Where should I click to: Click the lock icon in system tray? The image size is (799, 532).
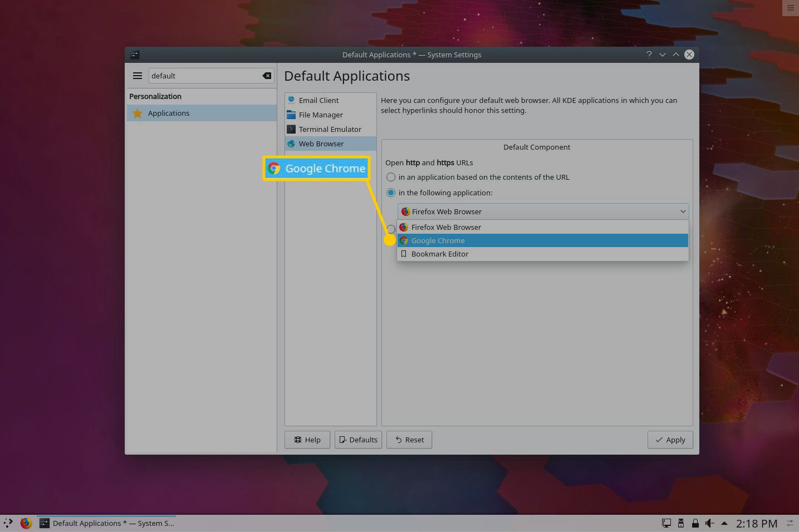695,523
